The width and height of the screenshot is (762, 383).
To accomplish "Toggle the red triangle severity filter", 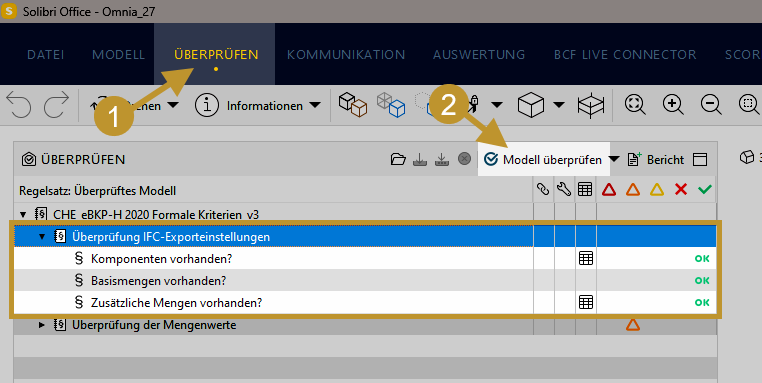I will coord(609,190).
